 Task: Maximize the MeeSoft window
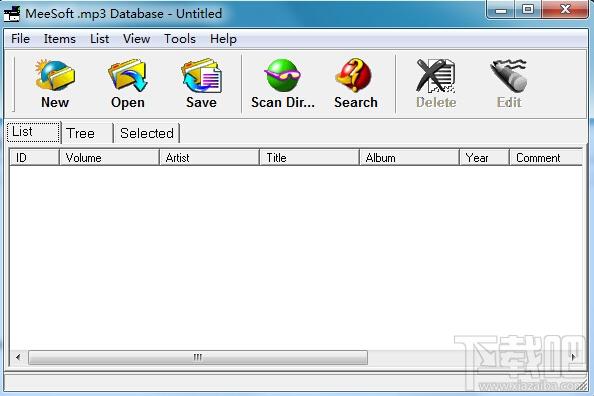528,10
